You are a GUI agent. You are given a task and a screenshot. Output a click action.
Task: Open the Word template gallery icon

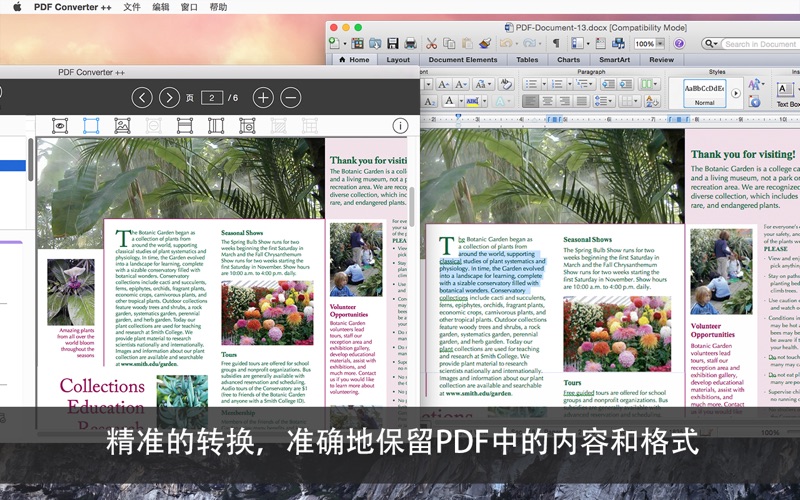tap(358, 43)
